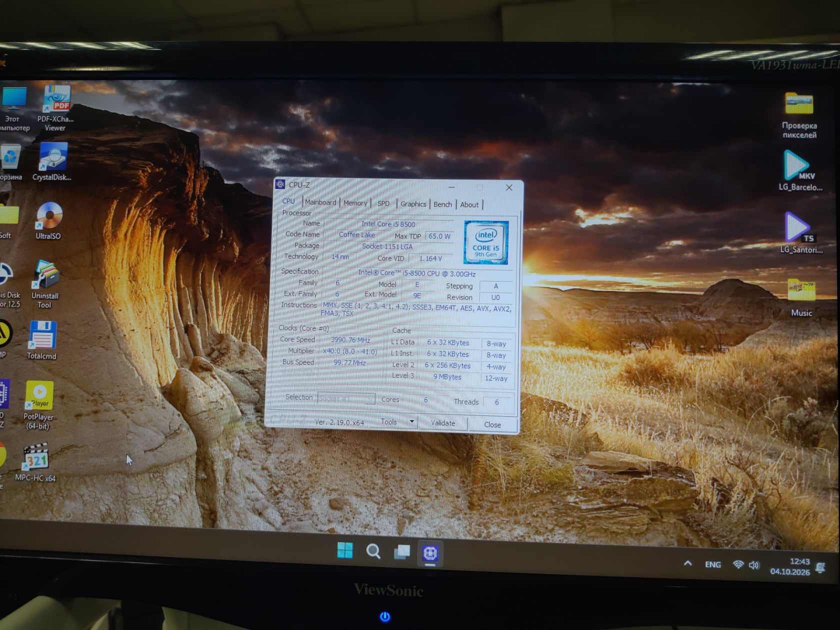Open the Wi-Fi network tray icon
Image resolution: width=840 pixels, height=630 pixels.
click(738, 564)
